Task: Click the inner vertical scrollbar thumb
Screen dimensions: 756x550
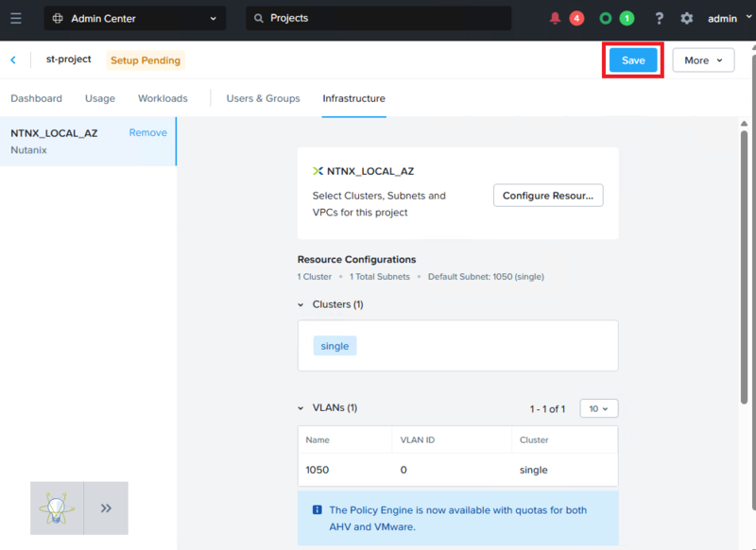Action: pyautogui.click(x=744, y=267)
